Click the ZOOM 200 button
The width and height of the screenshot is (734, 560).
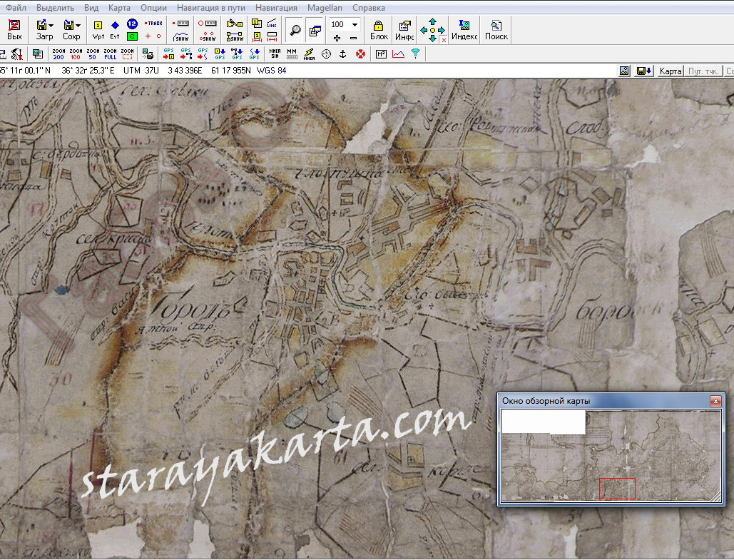point(58,54)
